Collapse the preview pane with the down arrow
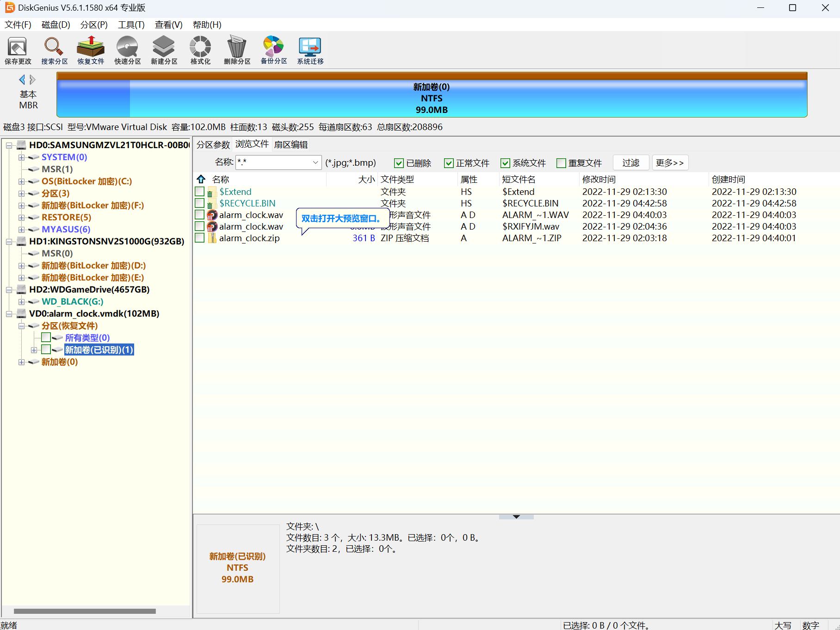The width and height of the screenshot is (840, 630). tap(516, 517)
